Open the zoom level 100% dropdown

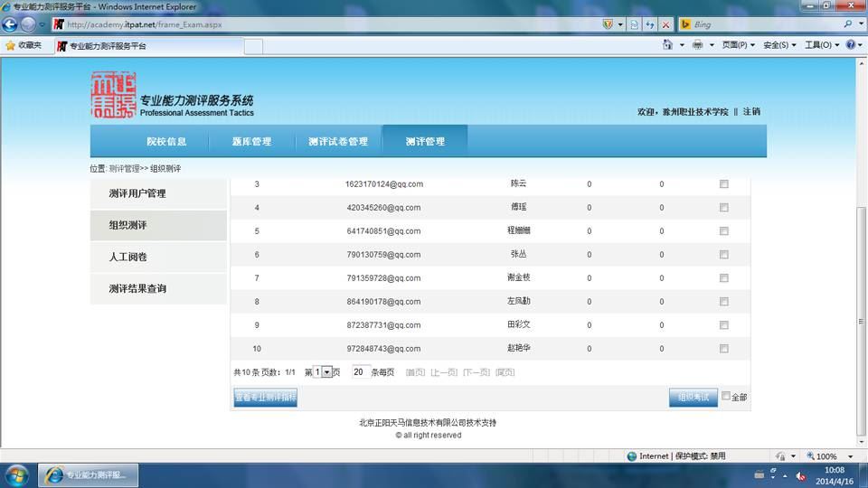tap(851, 456)
